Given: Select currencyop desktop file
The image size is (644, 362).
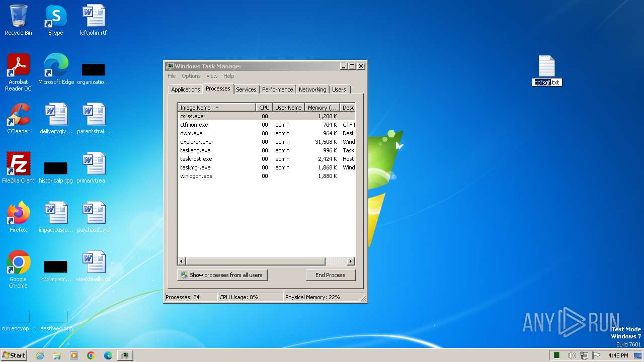Looking at the screenshot, I should click(x=18, y=322).
